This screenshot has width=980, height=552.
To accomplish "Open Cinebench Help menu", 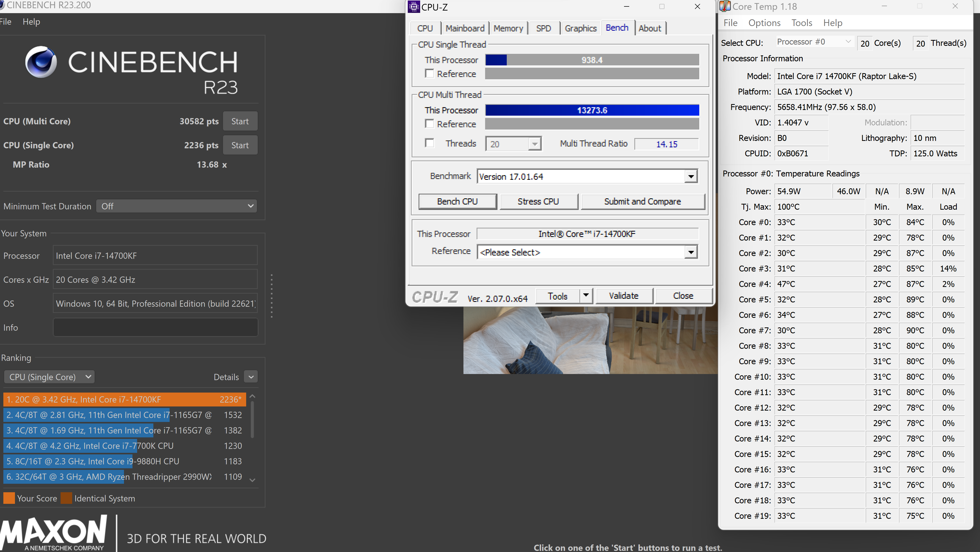I will 31,22.
